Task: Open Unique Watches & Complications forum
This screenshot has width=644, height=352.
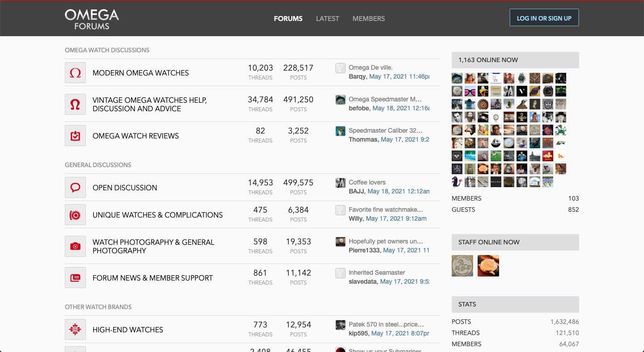Action: tap(157, 215)
